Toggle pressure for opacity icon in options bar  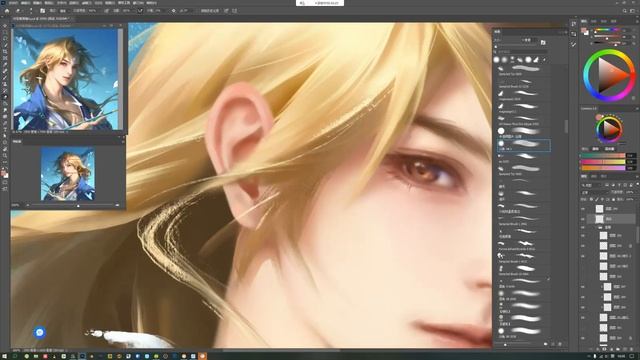click(107, 11)
